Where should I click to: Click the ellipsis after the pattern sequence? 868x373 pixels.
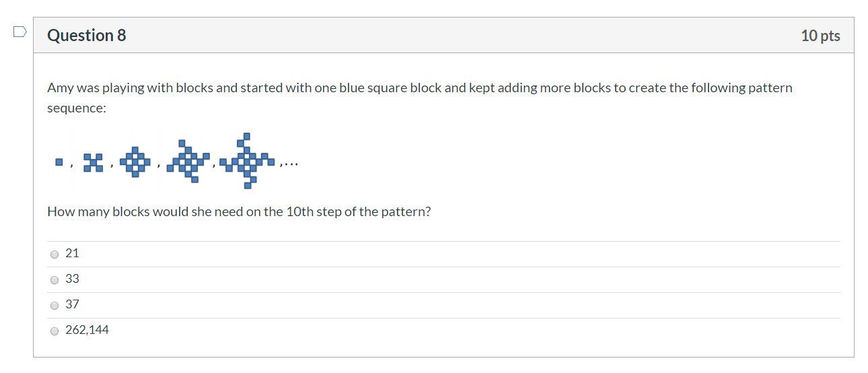pos(289,164)
